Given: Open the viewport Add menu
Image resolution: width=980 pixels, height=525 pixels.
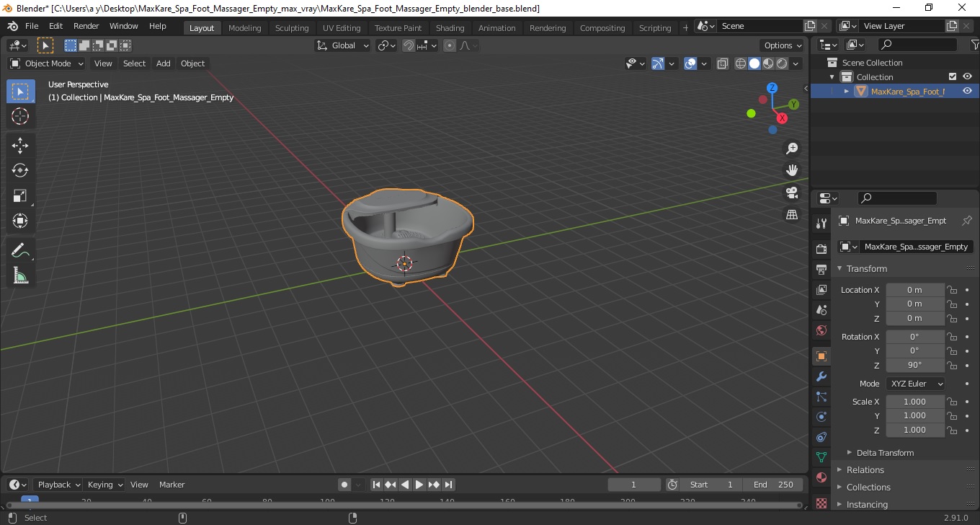Looking at the screenshot, I should (x=164, y=63).
